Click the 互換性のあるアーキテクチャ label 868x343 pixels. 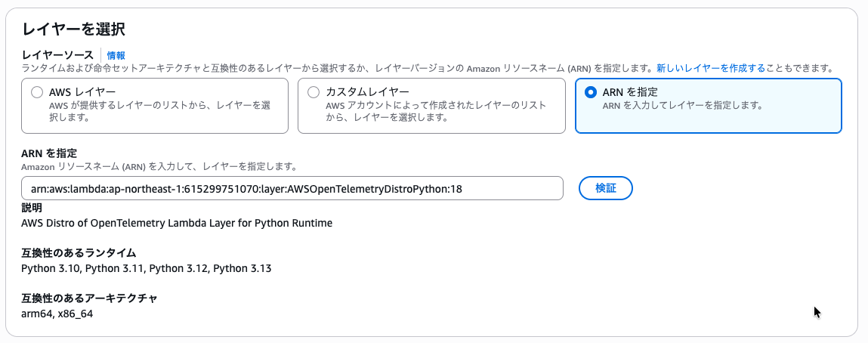tap(89, 298)
